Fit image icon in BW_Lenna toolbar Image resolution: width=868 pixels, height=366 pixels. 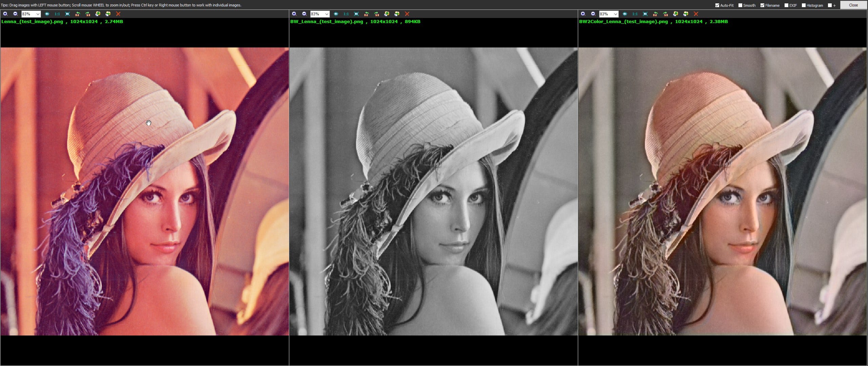pos(336,14)
